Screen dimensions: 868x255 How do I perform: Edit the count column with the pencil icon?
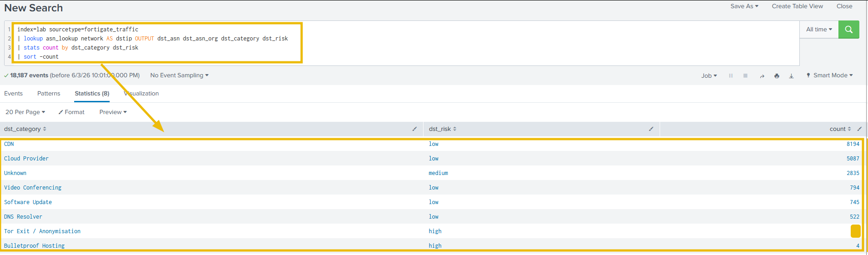859,129
